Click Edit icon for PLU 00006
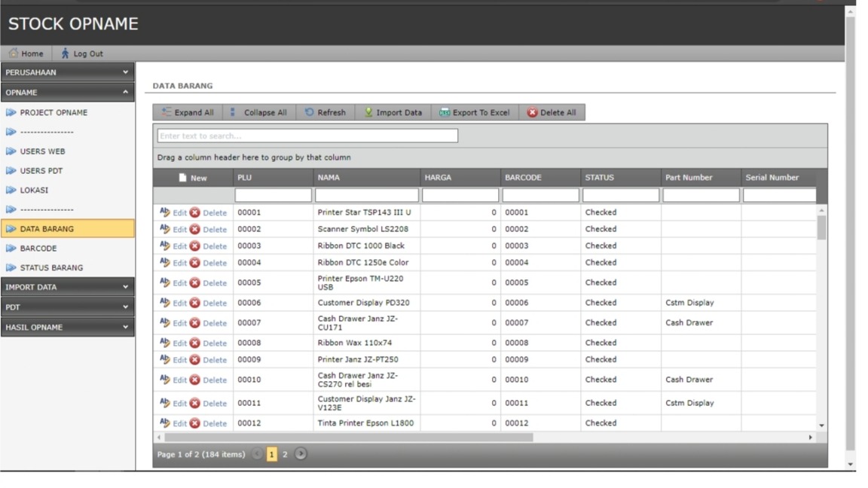Viewport: 868px width, 488px height. [164, 303]
